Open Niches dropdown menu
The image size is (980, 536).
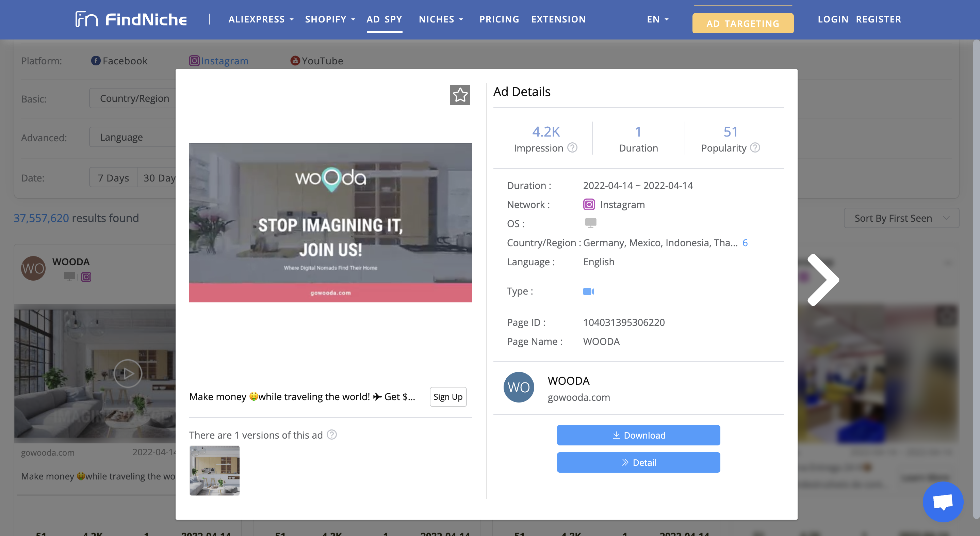point(441,19)
